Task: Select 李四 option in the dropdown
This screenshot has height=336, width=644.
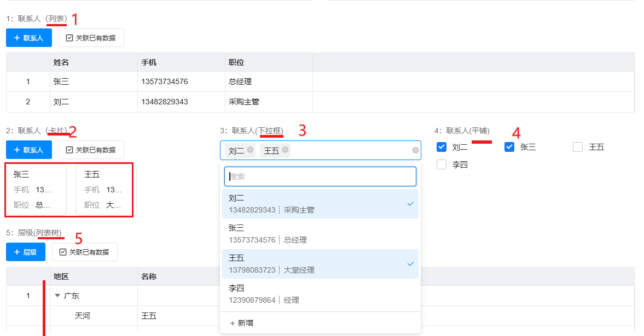Action: (320, 294)
